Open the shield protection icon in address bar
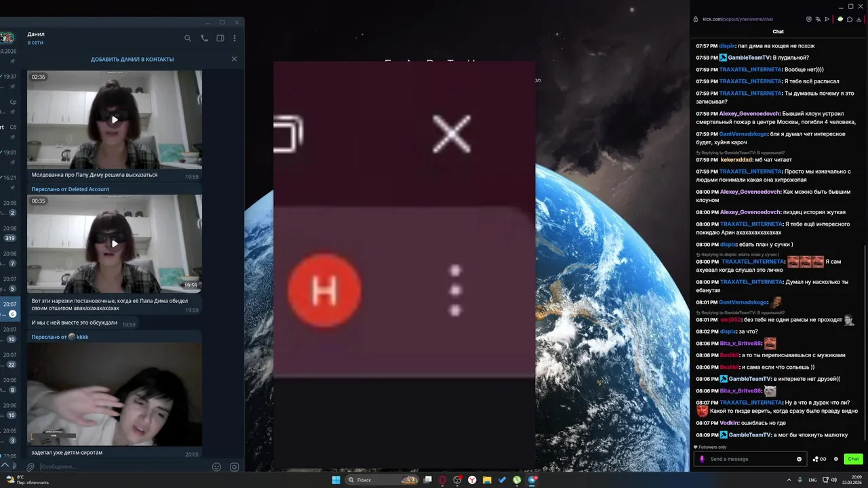 point(808,19)
